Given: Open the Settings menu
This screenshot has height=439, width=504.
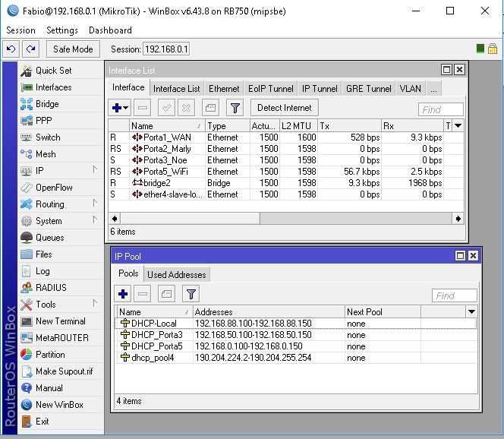Looking at the screenshot, I should [62, 30].
